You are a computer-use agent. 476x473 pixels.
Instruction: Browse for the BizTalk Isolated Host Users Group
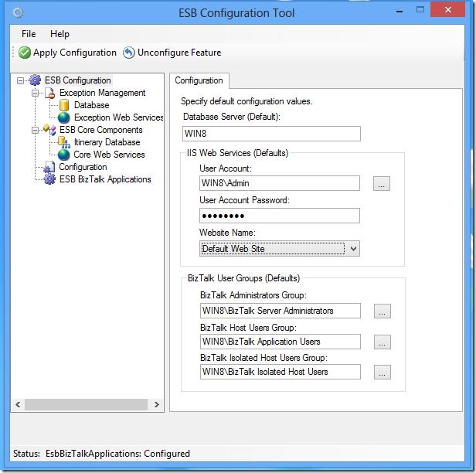(382, 373)
